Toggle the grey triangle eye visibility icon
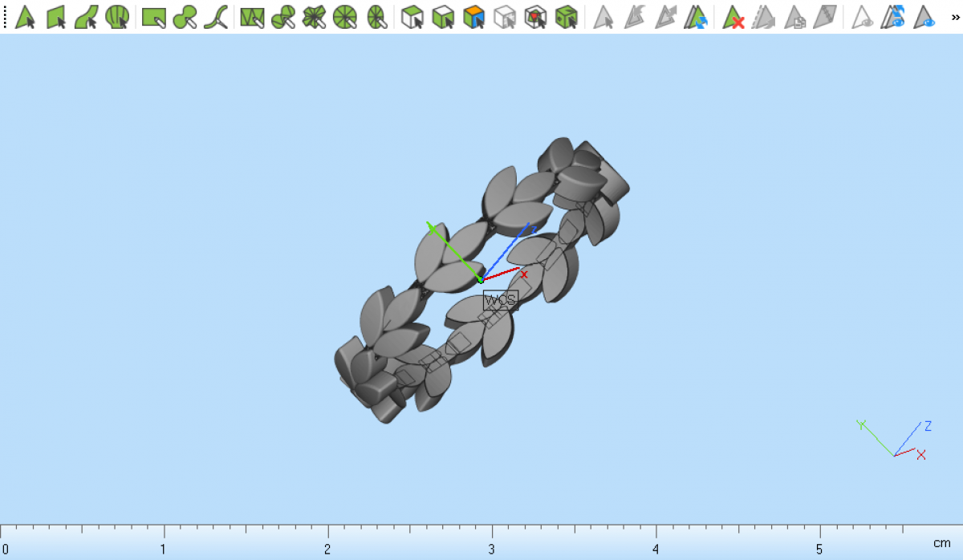 (x=863, y=17)
